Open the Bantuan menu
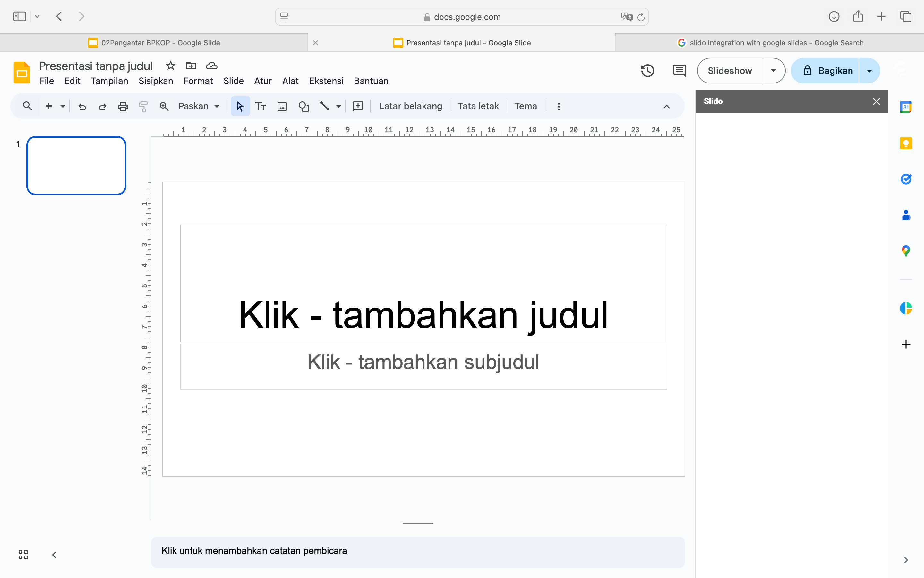 (x=371, y=81)
